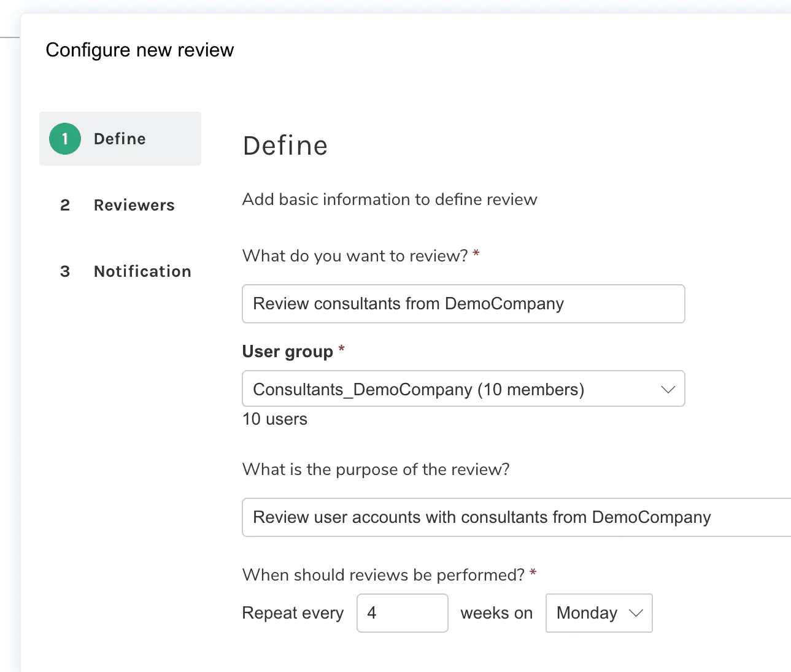The image size is (791, 672).
Task: Click the 'Configure new review' dialog title
Action: [x=140, y=50]
